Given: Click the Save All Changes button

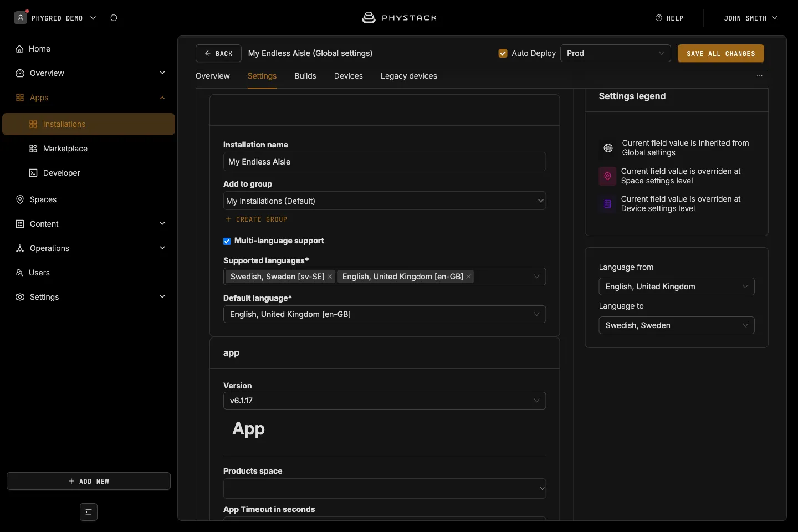Looking at the screenshot, I should (x=721, y=53).
